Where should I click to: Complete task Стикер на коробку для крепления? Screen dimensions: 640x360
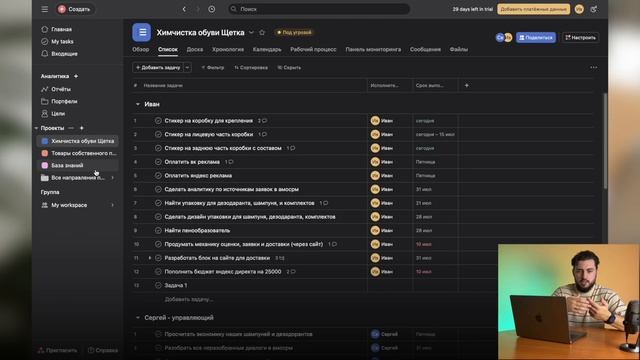(158, 121)
